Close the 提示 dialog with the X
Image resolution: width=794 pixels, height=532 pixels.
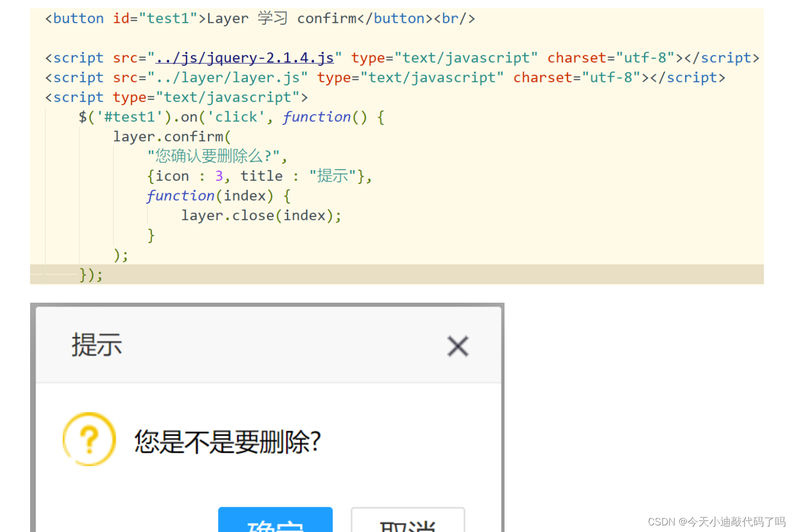(458, 346)
